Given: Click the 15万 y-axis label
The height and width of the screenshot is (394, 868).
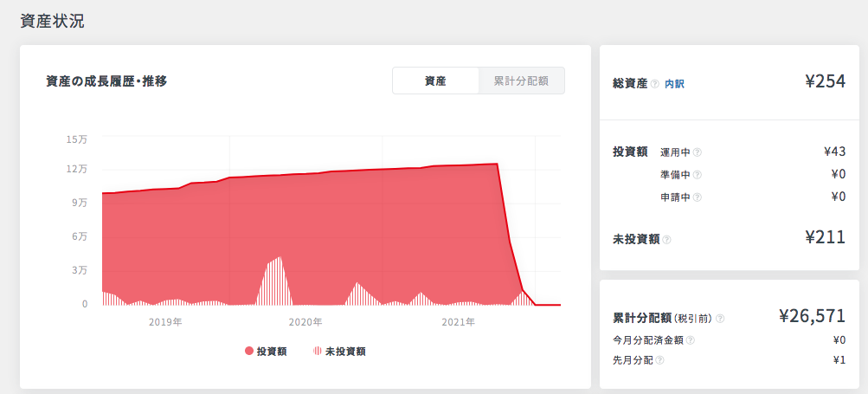Looking at the screenshot, I should (77, 139).
